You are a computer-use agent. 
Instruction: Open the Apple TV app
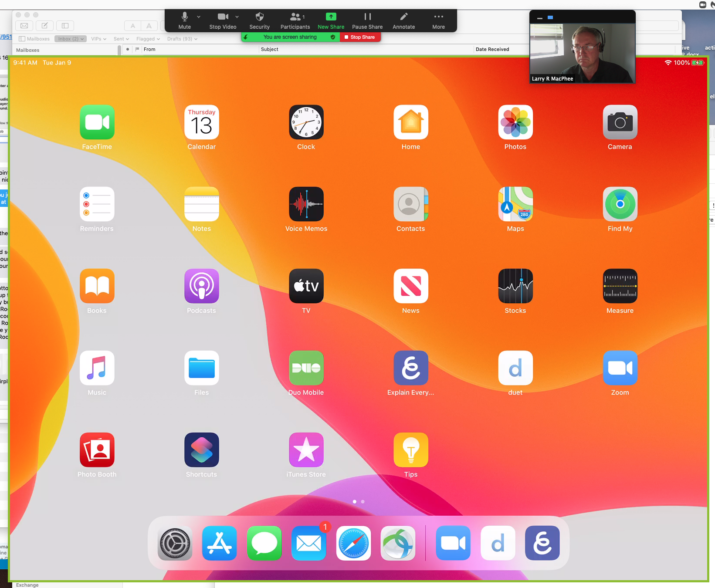306,286
